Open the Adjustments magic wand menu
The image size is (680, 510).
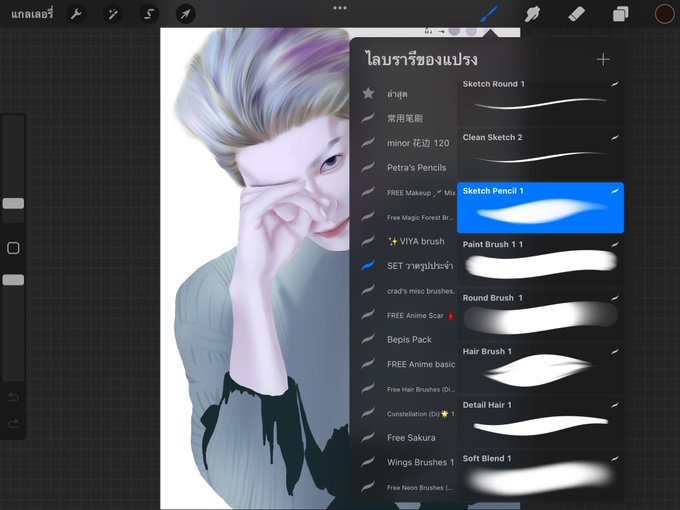pos(112,14)
